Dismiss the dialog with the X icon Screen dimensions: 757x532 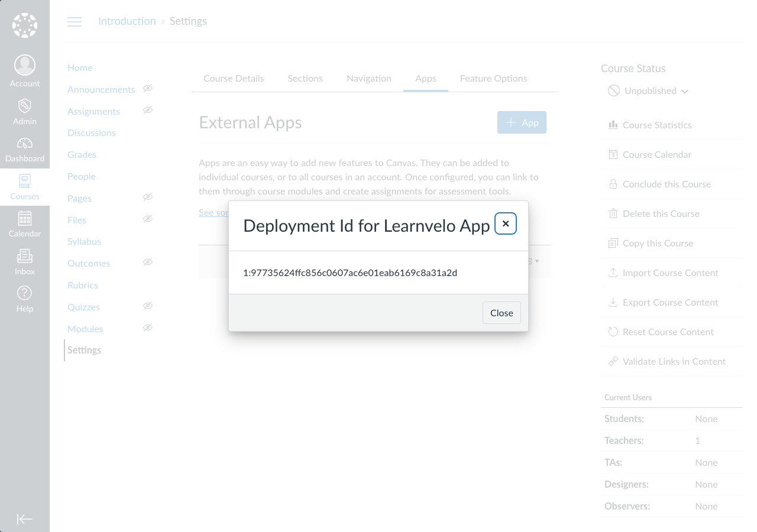coord(506,223)
